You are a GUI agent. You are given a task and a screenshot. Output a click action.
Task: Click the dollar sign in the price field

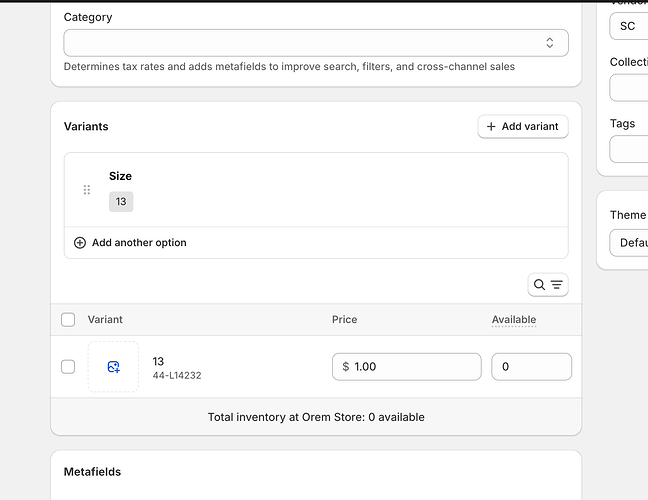coord(346,367)
